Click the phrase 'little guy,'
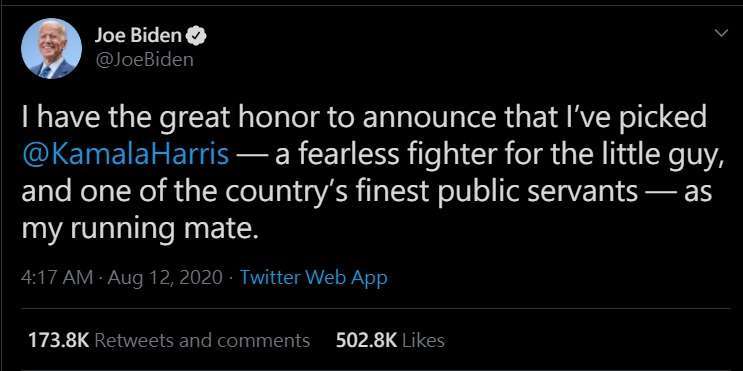This screenshot has height=371, width=743. coord(670,156)
